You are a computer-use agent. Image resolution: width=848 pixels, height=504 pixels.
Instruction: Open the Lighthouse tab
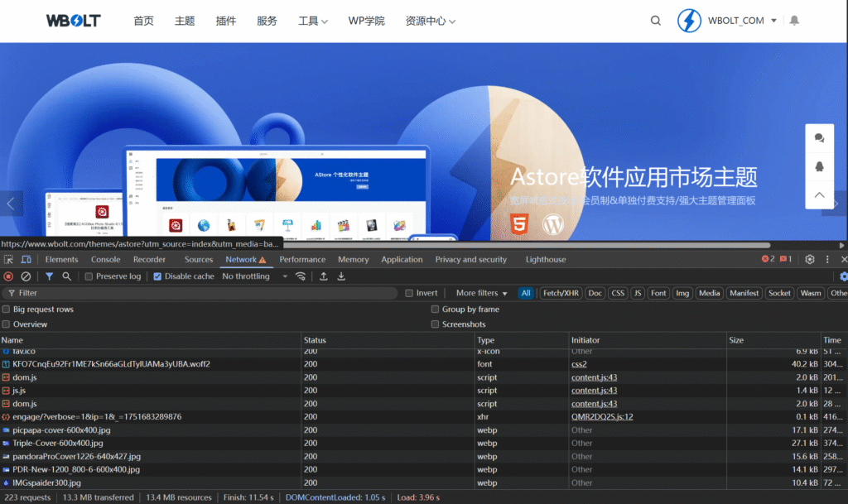546,259
